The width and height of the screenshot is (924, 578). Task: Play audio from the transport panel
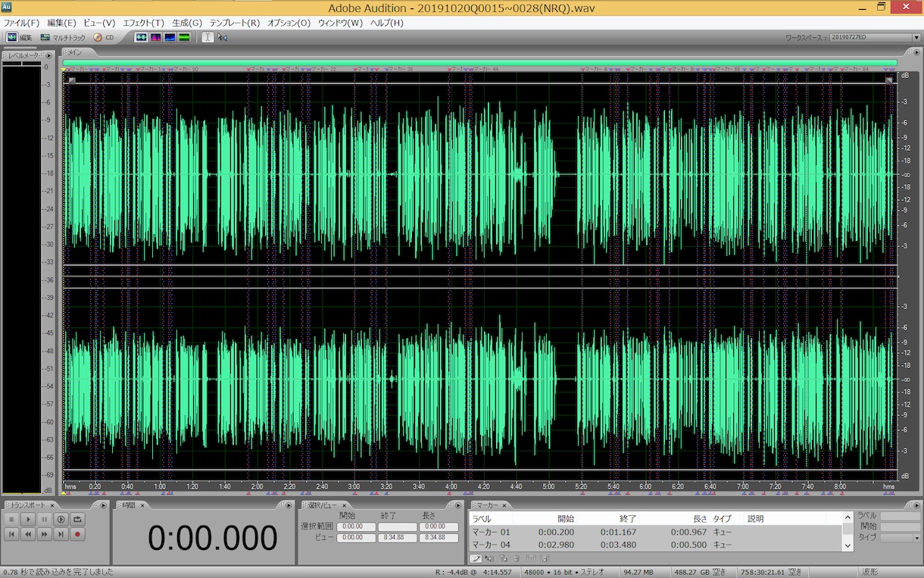(28, 519)
